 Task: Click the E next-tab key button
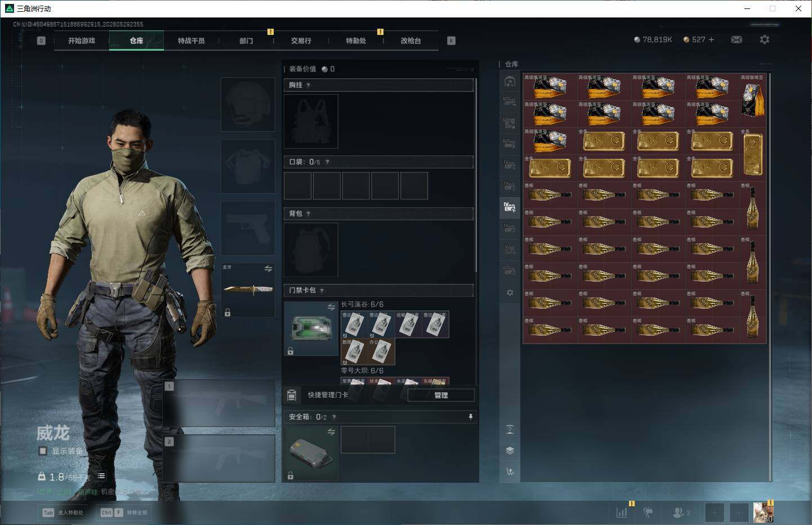(451, 41)
